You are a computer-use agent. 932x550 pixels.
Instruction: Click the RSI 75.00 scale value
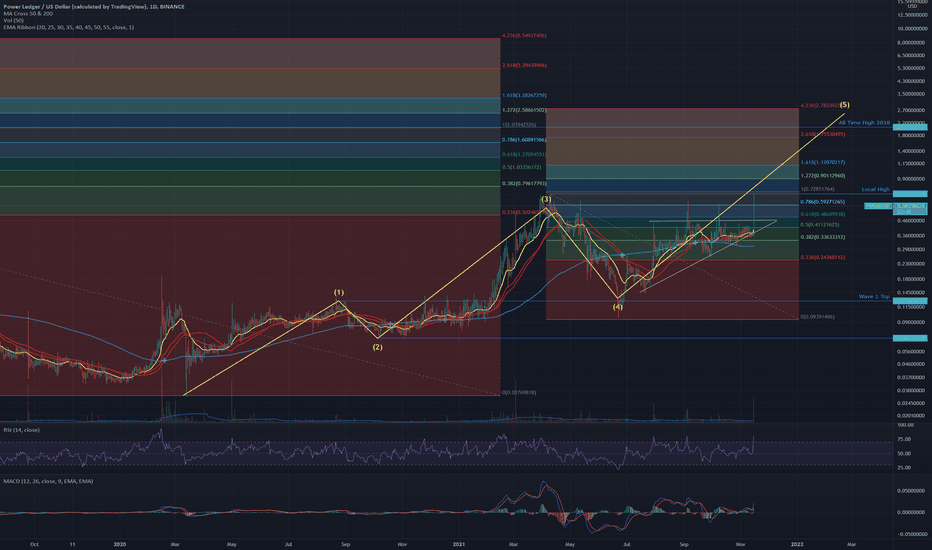pyautogui.click(x=904, y=439)
